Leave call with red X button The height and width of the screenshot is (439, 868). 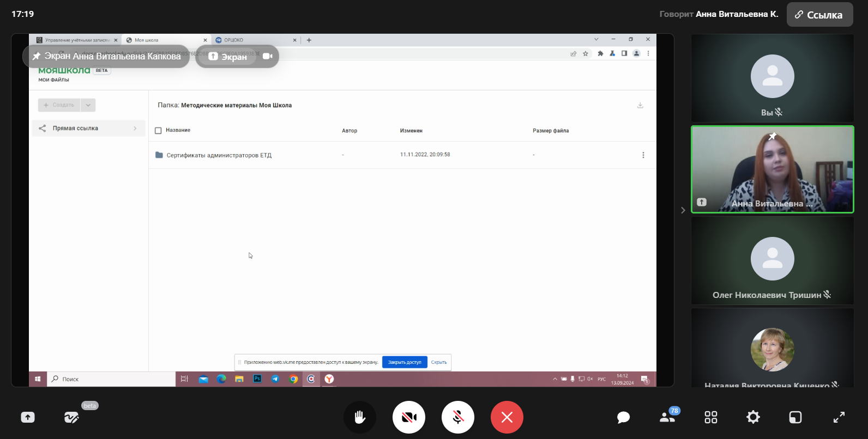[x=507, y=417]
